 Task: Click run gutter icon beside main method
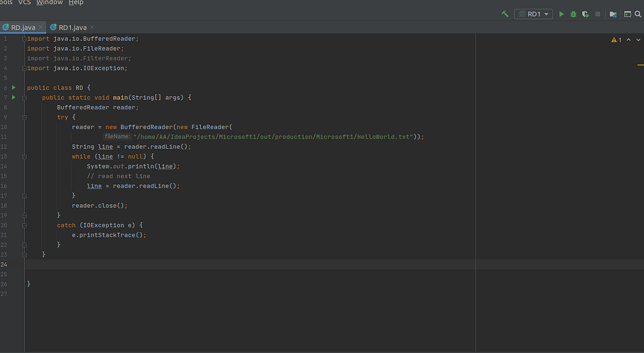(x=13, y=97)
